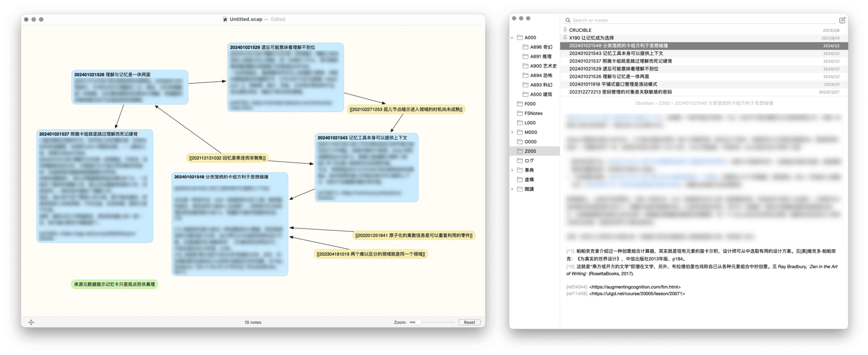Expand the M000 folder
The width and height of the screenshot is (868, 355).
512,132
